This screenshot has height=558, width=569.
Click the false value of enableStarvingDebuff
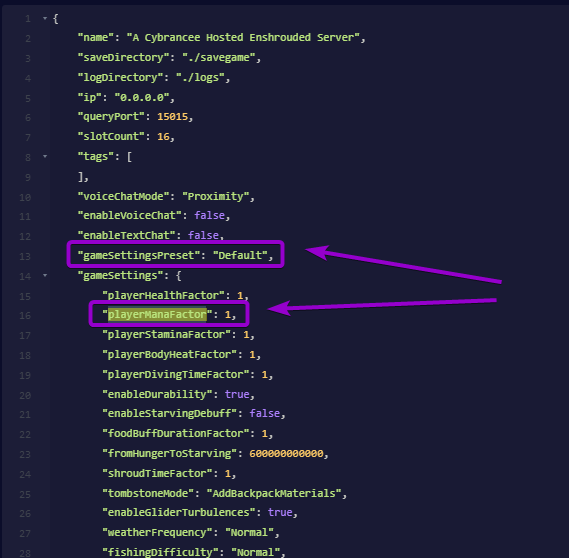click(265, 414)
